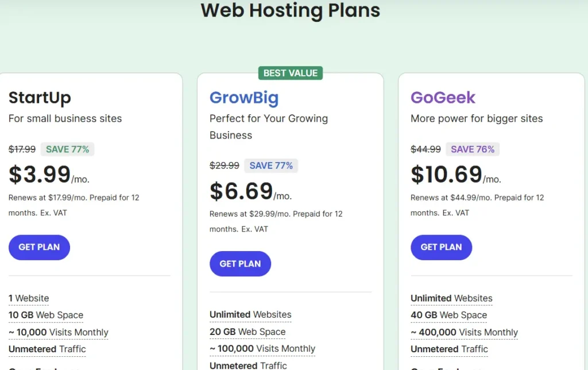Click Unmetered Traffic under GoGeek
Viewport: 588px width, 370px height.
coord(449,349)
